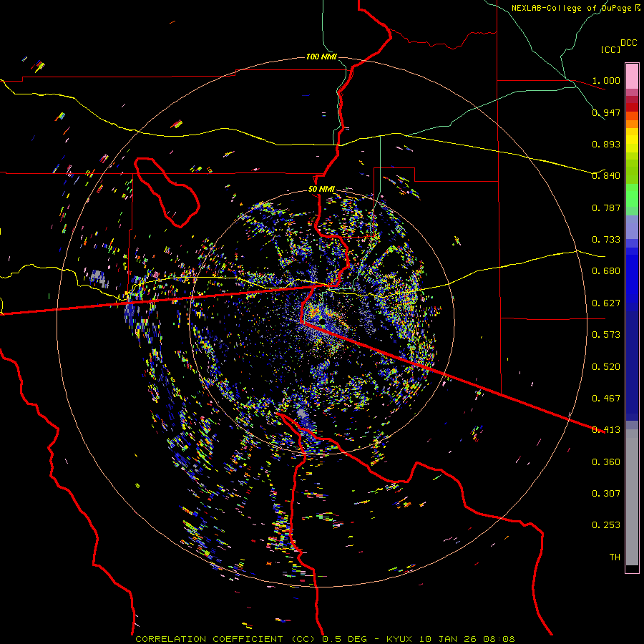Click the 100 NMI range ring label
Viewport: 644px width, 644px height.
coord(321,57)
